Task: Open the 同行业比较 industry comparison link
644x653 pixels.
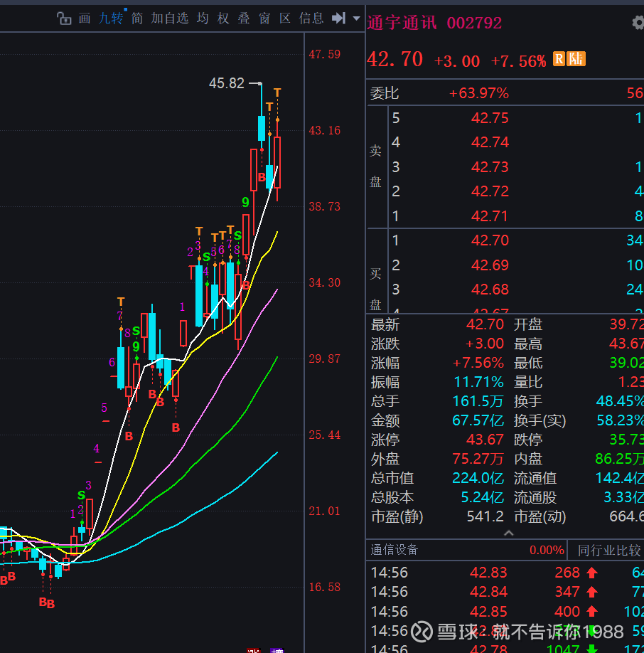Action: tap(608, 550)
